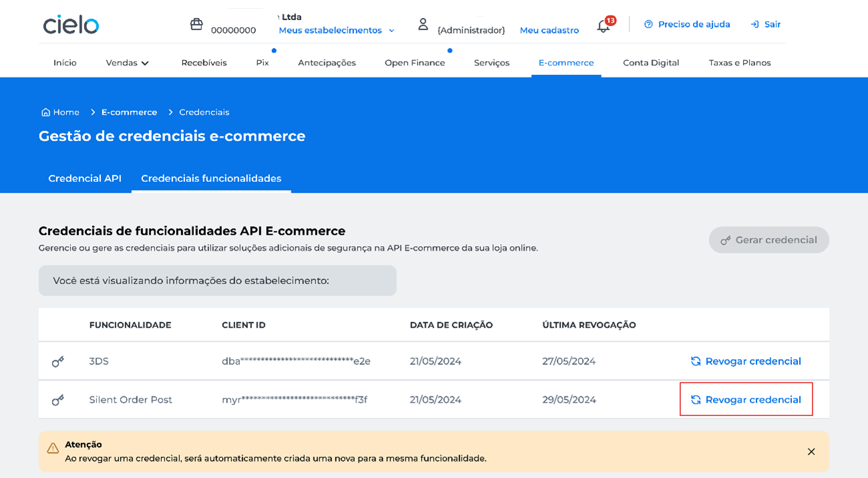Click the briefcase establishment icon
This screenshot has height=478, width=868.
tap(196, 24)
